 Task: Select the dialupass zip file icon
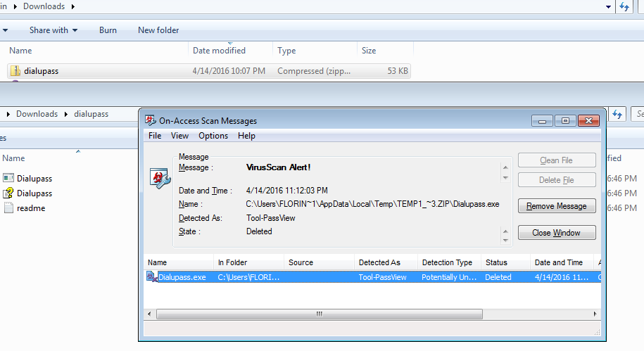[x=15, y=71]
